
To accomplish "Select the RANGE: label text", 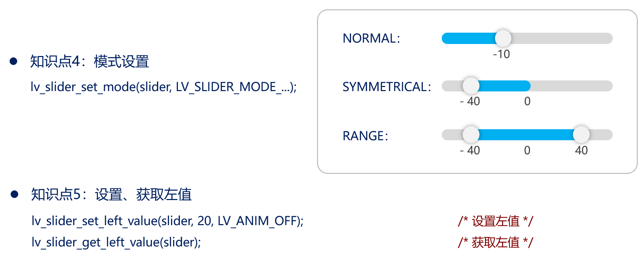I will 365,136.
